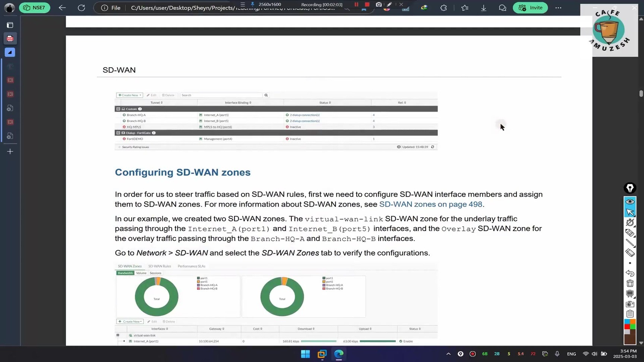The image size is (644, 362).
Task: Choose the crossed-circle tool in annotation toolbar
Action: click(630, 222)
